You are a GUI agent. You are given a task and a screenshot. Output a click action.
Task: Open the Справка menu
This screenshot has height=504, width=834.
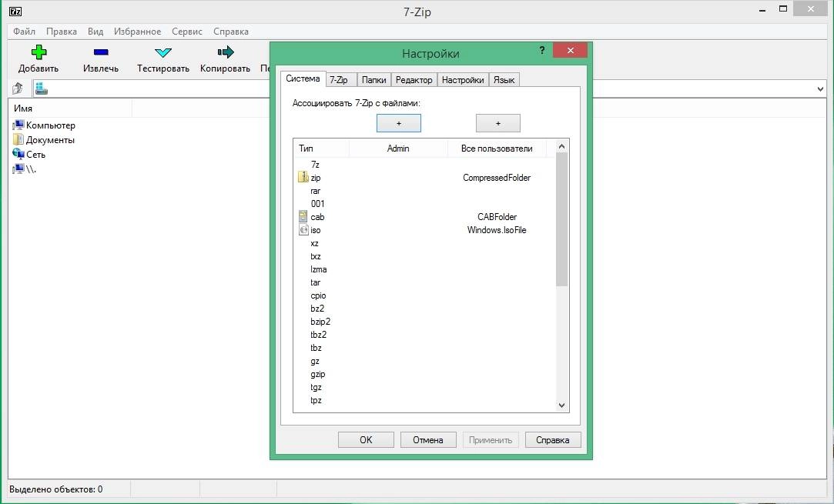click(231, 32)
